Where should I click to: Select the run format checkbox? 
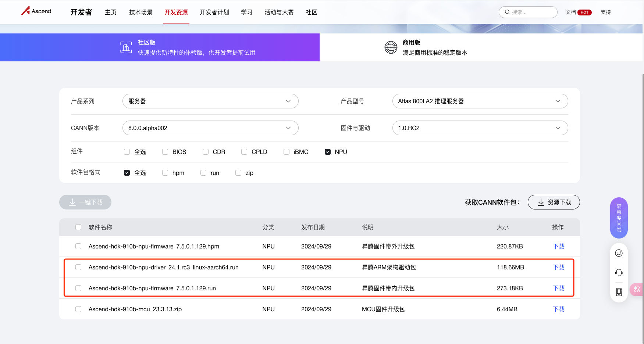203,173
